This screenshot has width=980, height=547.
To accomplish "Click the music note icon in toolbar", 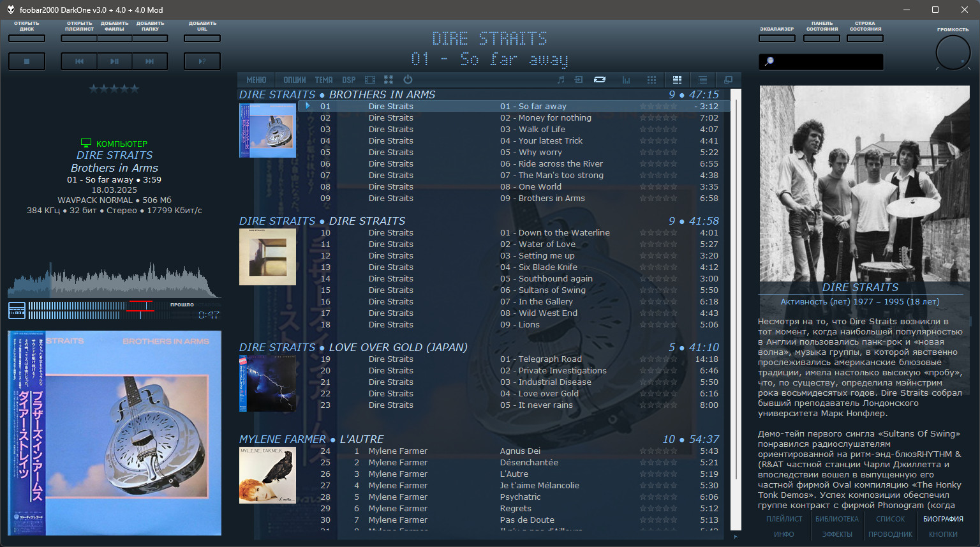I will [x=561, y=80].
